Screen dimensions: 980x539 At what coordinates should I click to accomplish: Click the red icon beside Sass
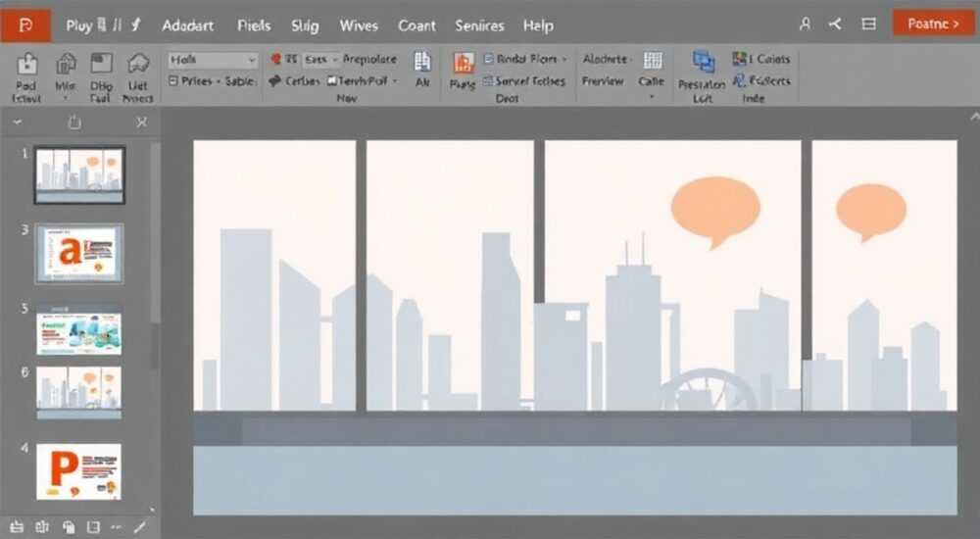275,59
